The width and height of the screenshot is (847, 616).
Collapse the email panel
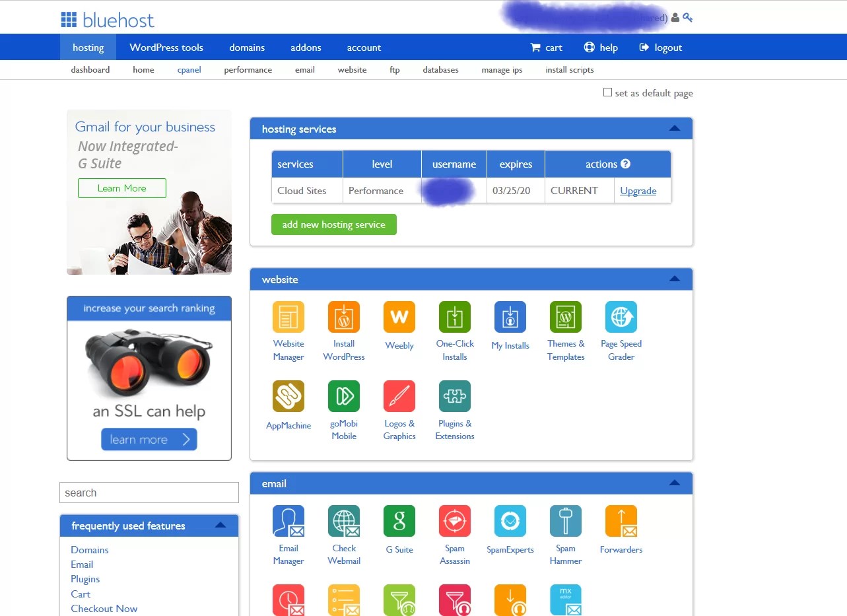pyautogui.click(x=674, y=483)
